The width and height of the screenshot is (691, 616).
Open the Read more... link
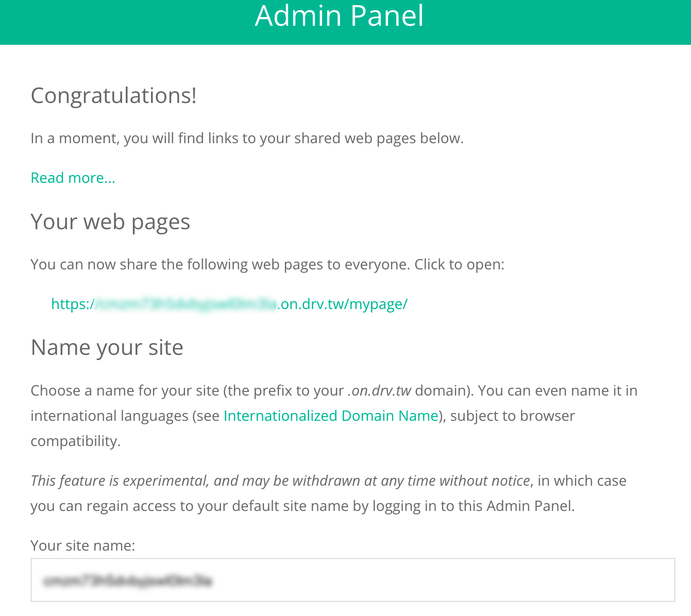click(73, 178)
